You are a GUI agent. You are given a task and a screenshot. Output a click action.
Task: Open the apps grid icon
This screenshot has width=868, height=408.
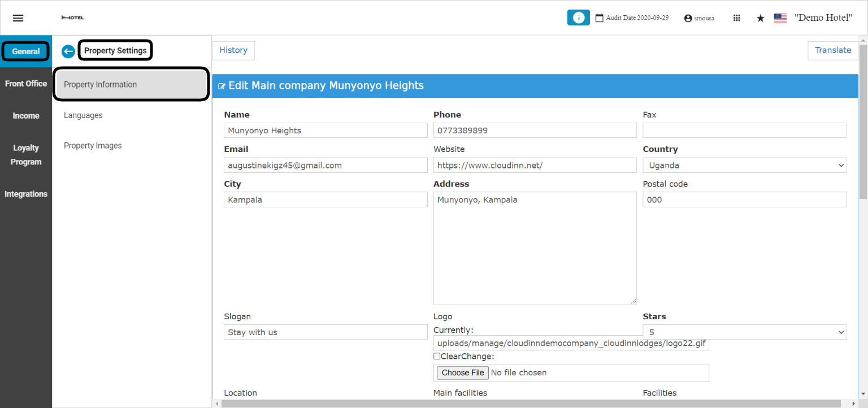[737, 18]
